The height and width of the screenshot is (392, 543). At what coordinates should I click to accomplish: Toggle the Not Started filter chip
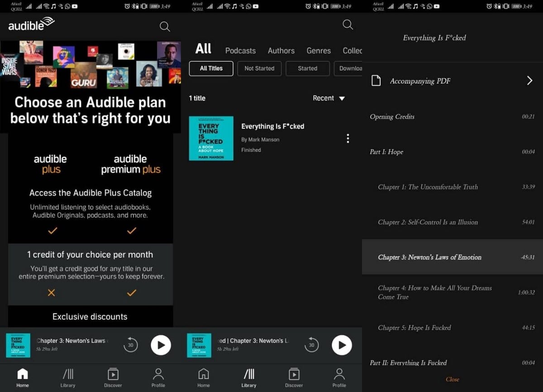pos(259,68)
